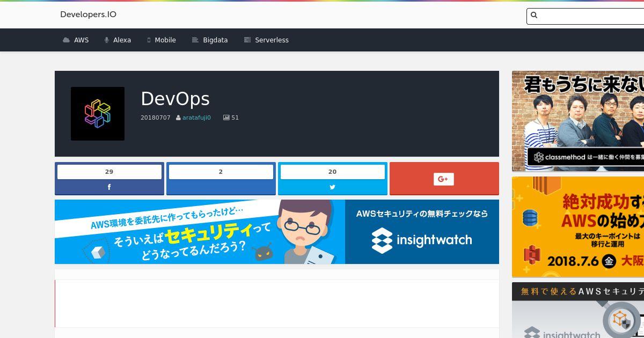644x338 pixels.
Task: Click the view count 51
Action: coord(235,117)
